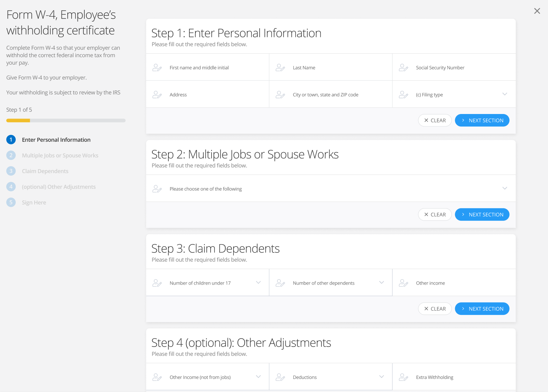Open the Number of children under 17 dropdown
The height and width of the screenshot is (392, 548).
click(258, 282)
